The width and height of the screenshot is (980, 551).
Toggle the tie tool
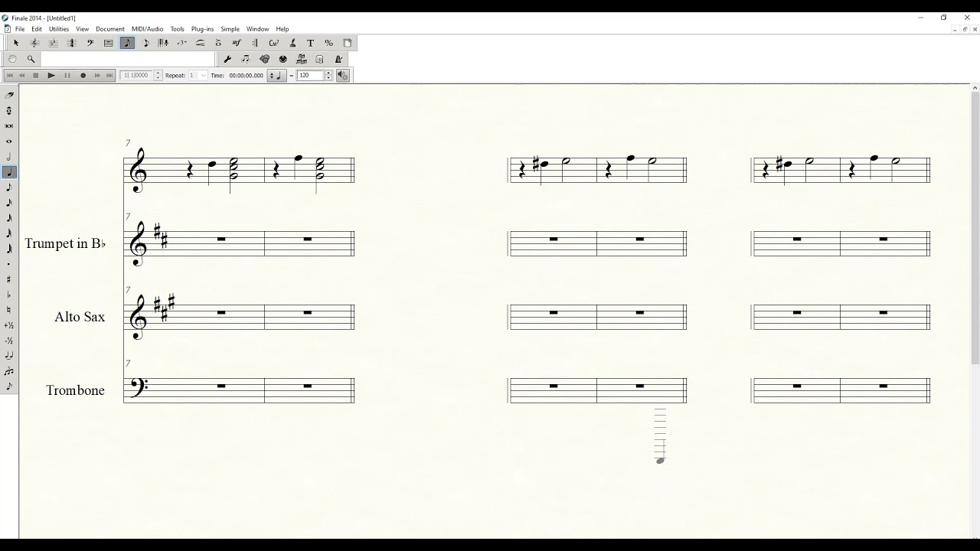[9, 356]
